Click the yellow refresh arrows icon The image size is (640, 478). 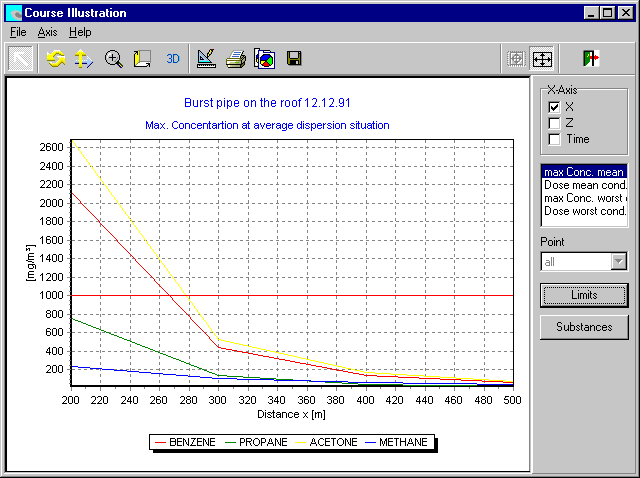[x=56, y=59]
